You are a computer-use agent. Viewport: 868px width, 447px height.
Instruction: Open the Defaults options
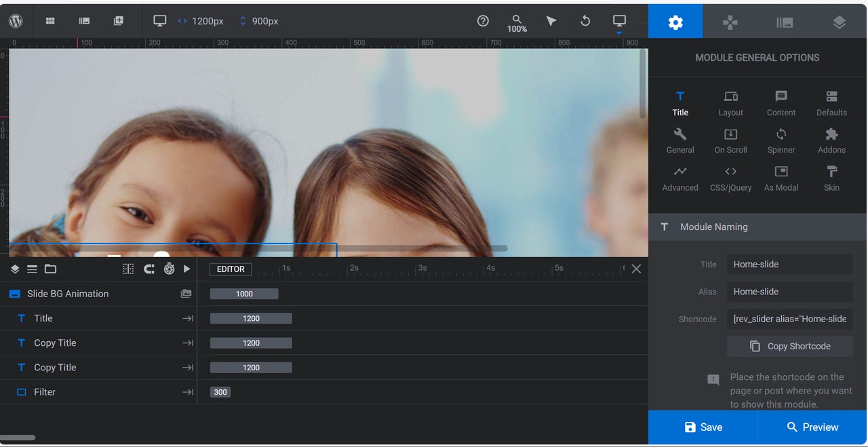click(831, 103)
